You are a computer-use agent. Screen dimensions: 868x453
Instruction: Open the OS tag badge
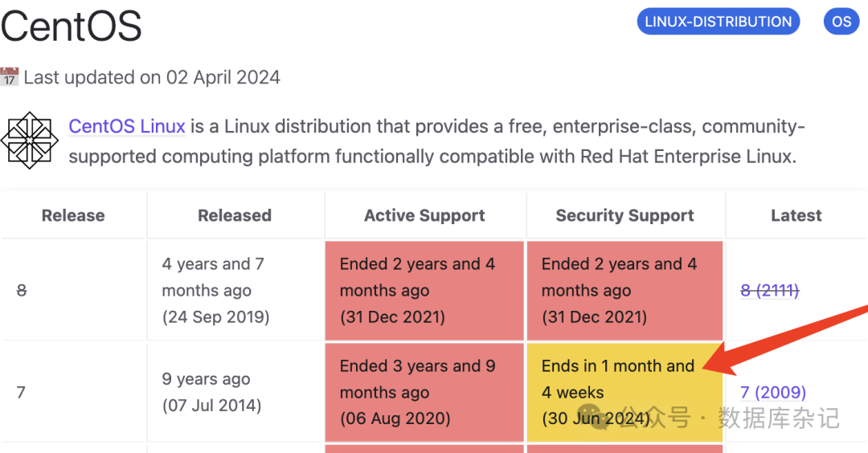[x=841, y=22]
